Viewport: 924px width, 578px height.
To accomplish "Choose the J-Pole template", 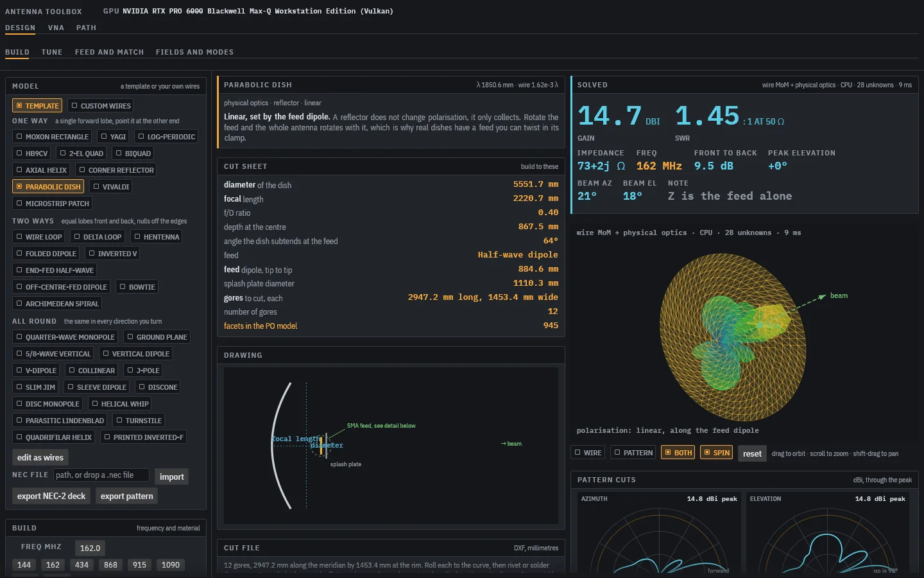I will [143, 370].
